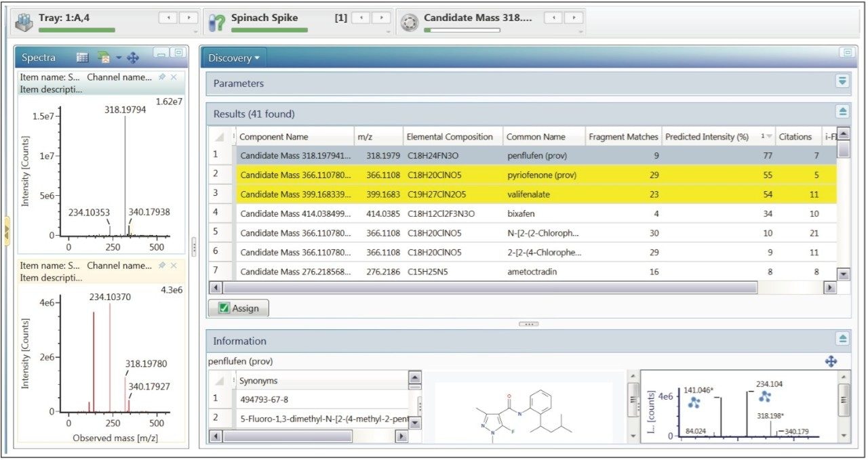
Task: Collapse the Results section
Action: (843, 112)
